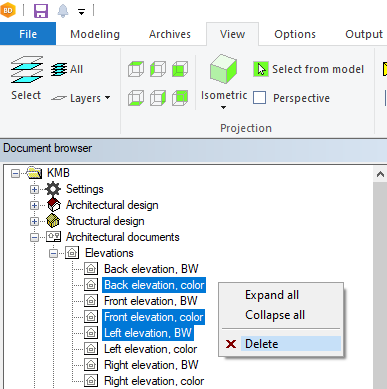The height and width of the screenshot is (389, 387).
Task: Select the KMB project label
Action: [58, 173]
